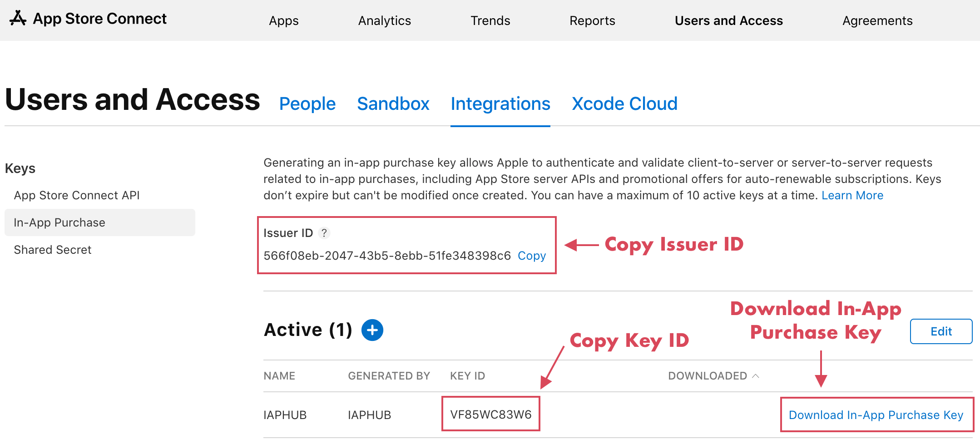980x444 pixels.
Task: Click the App Store Connect logo icon
Action: coord(18,19)
